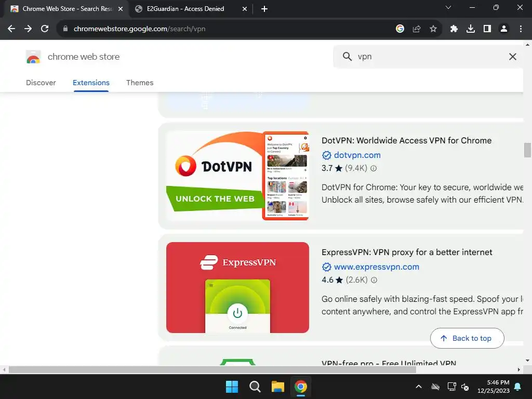532x399 pixels.
Task: Share this page via the share icon
Action: [x=416, y=29]
